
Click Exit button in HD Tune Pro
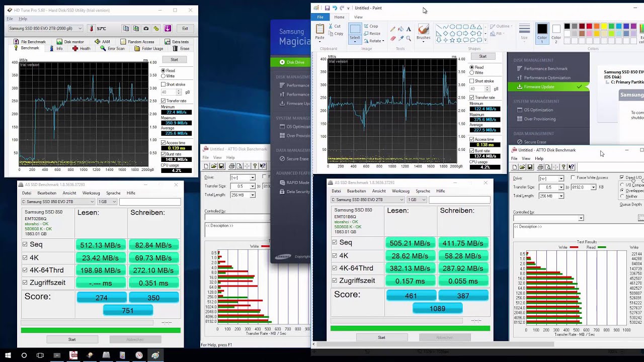[x=185, y=29]
